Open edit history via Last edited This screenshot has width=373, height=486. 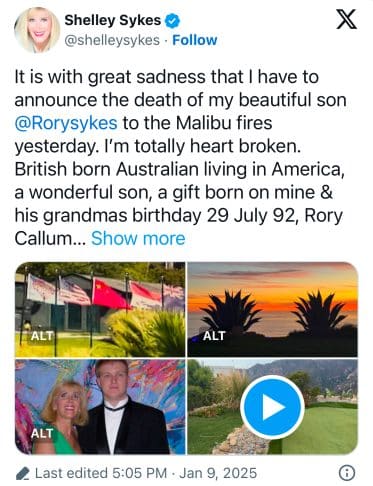[101, 473]
